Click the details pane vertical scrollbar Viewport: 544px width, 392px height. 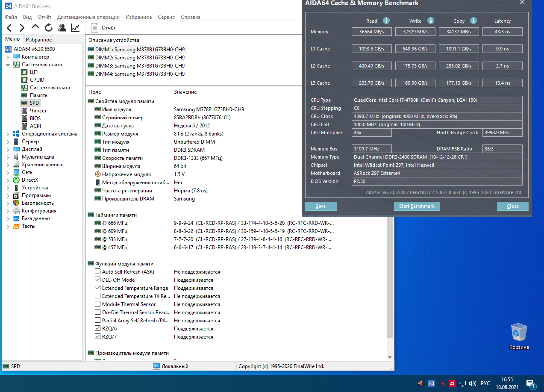tap(390, 278)
